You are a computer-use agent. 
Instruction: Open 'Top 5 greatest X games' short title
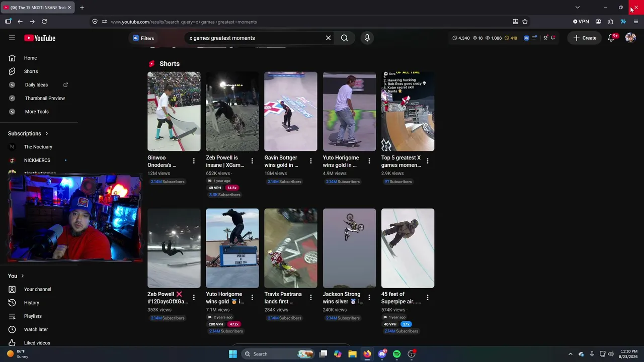coord(401,161)
